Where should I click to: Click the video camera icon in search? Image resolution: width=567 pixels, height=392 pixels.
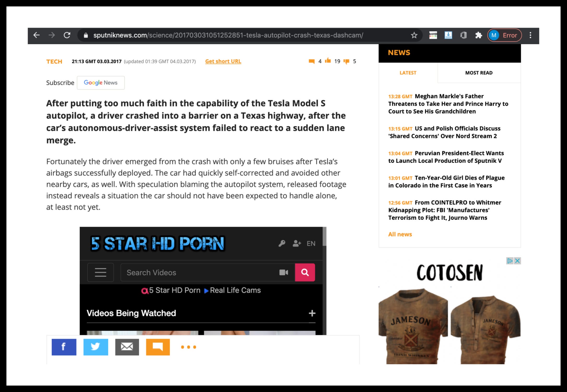tap(284, 273)
